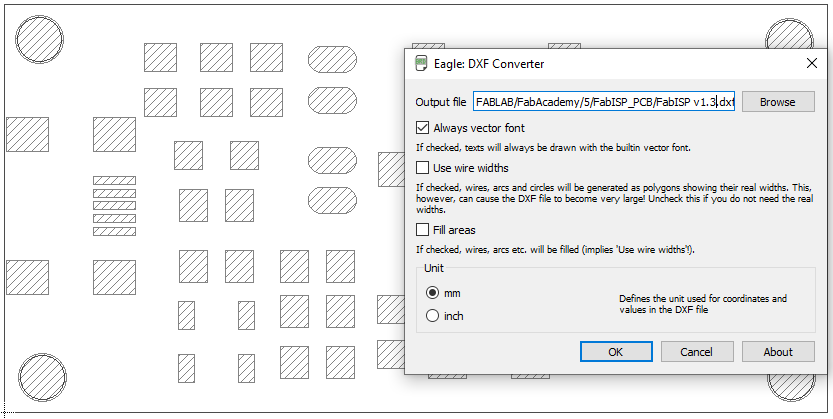Open the About button
Viewport: 833px width, 419px height.
click(x=777, y=352)
